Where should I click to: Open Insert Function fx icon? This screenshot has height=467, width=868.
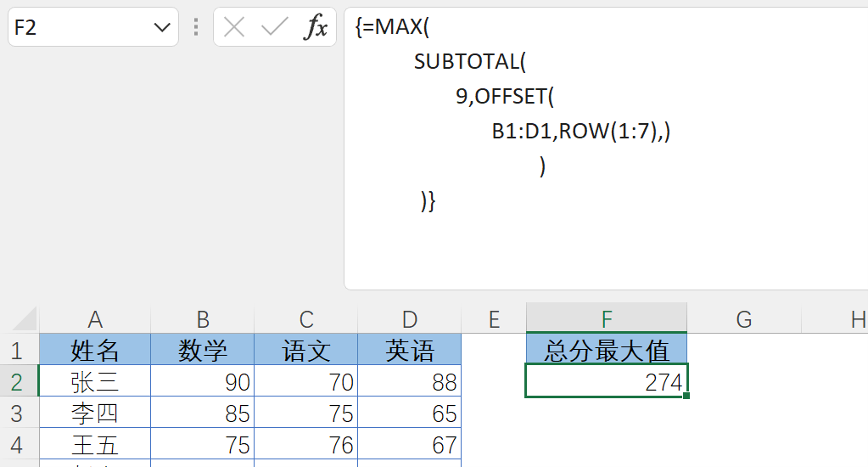click(316, 26)
